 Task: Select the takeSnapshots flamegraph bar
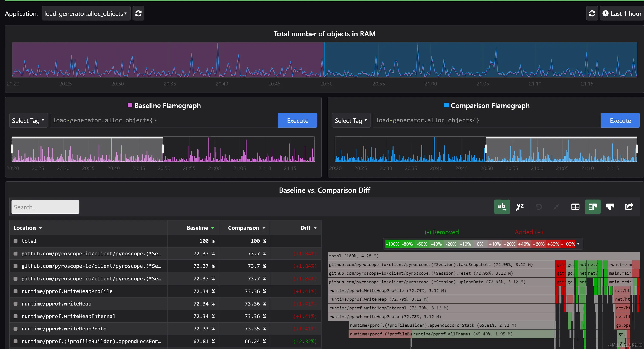point(441,265)
